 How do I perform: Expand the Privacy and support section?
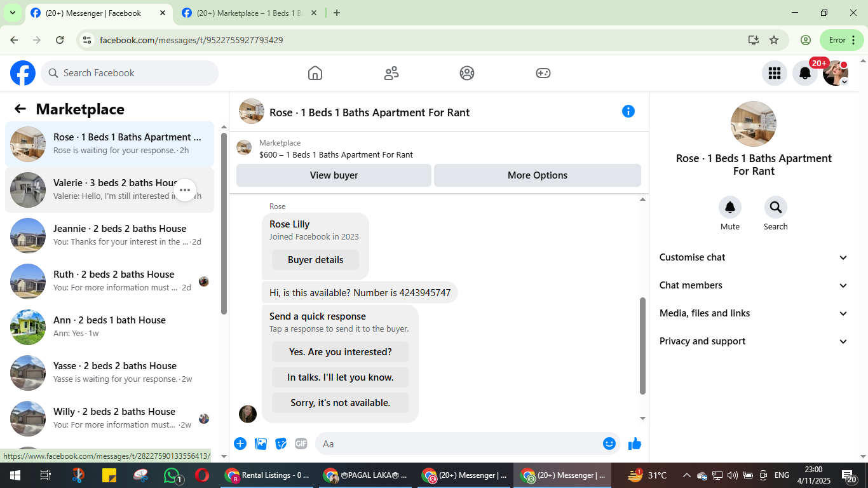(x=754, y=341)
